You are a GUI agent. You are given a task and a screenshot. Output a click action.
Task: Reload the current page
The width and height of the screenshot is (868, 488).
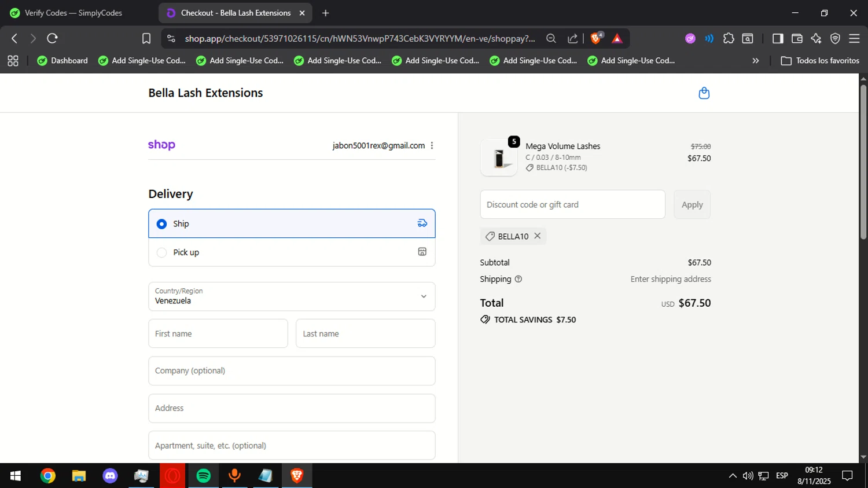52,39
